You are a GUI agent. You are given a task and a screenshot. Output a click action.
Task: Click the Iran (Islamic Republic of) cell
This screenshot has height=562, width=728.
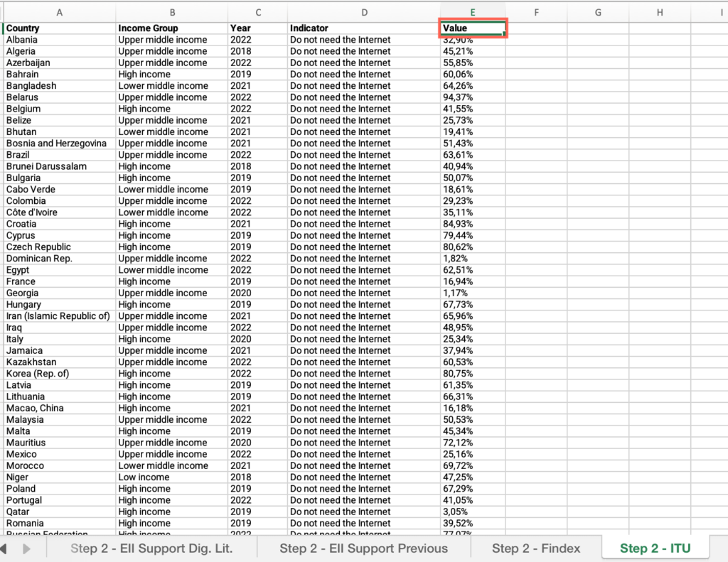[60, 316]
